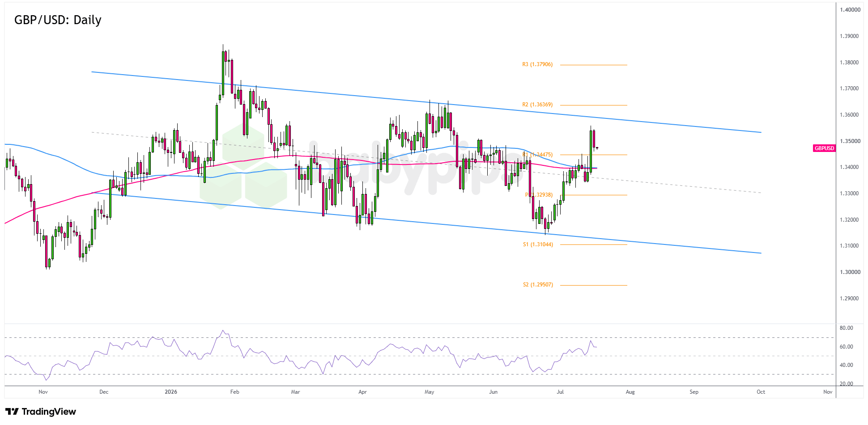Click the 1.34475 R1 pivot label
The height and width of the screenshot is (425, 868).
click(x=537, y=155)
